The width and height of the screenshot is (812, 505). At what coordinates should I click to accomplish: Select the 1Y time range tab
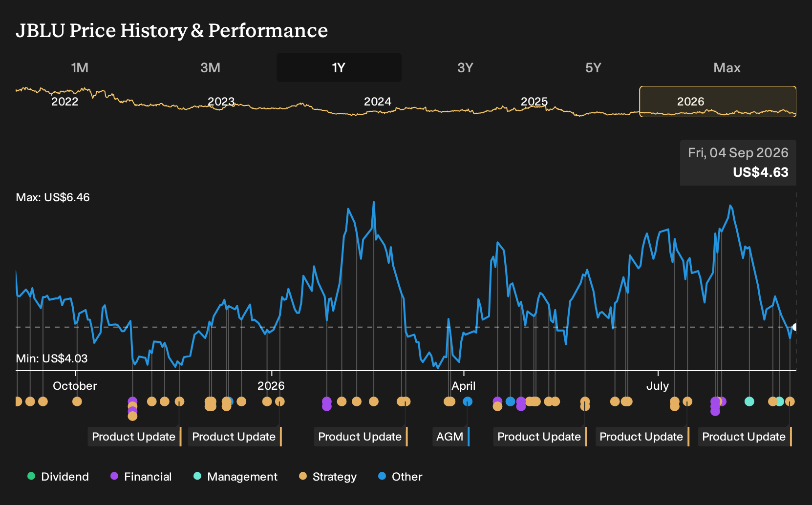click(x=339, y=67)
